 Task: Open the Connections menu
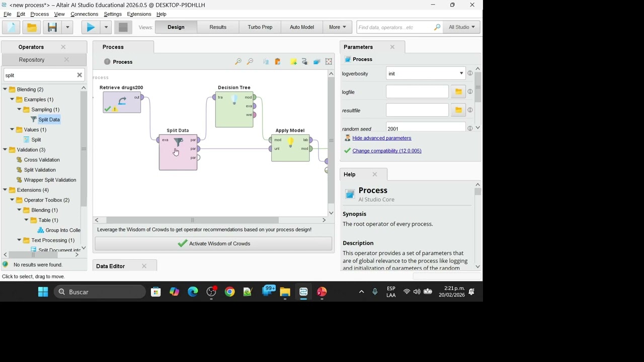84,14
